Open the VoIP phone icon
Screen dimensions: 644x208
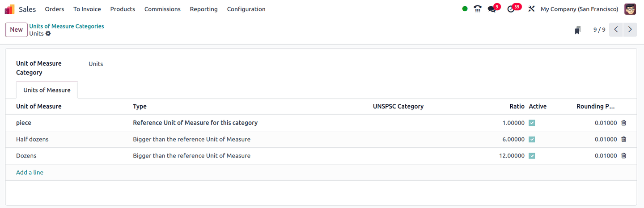coord(478,9)
